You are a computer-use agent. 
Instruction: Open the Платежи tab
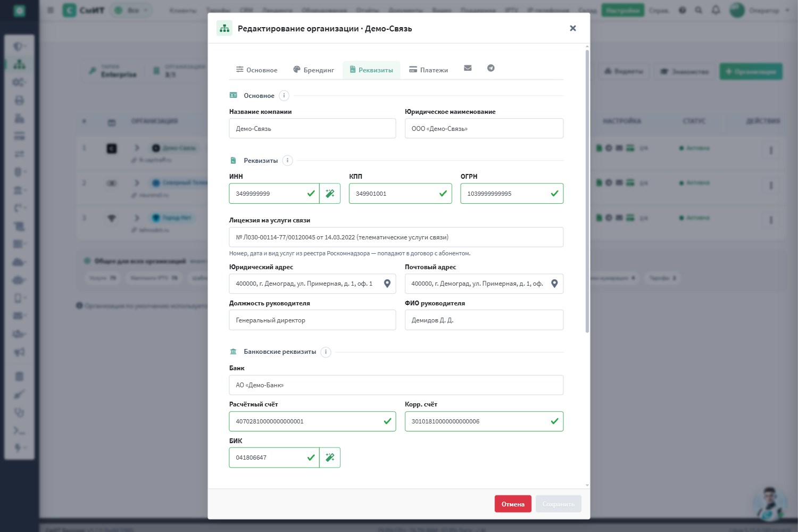[429, 70]
